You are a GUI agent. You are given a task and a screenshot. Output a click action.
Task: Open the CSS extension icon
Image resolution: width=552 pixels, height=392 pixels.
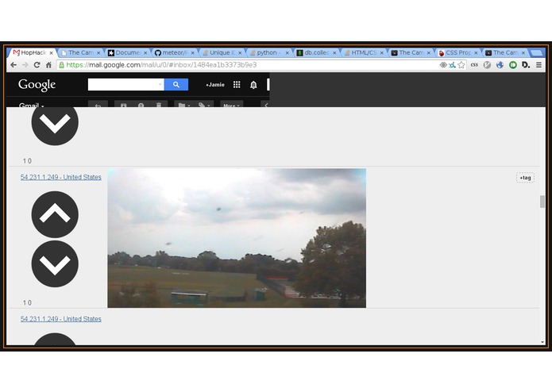tap(474, 65)
